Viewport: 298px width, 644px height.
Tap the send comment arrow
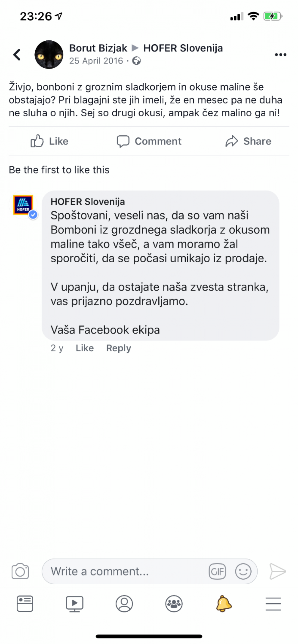[x=277, y=571]
